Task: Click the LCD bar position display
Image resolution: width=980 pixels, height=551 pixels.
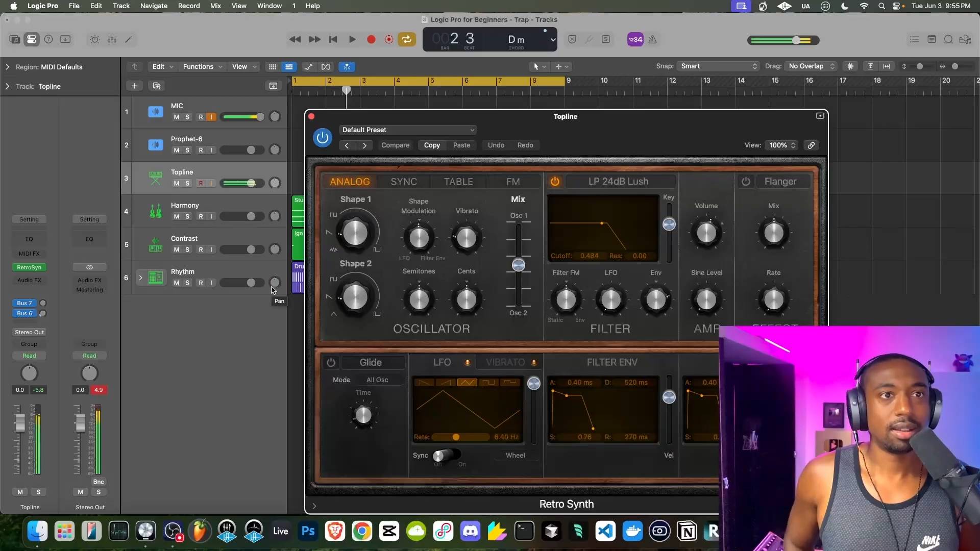Action: coord(454,39)
